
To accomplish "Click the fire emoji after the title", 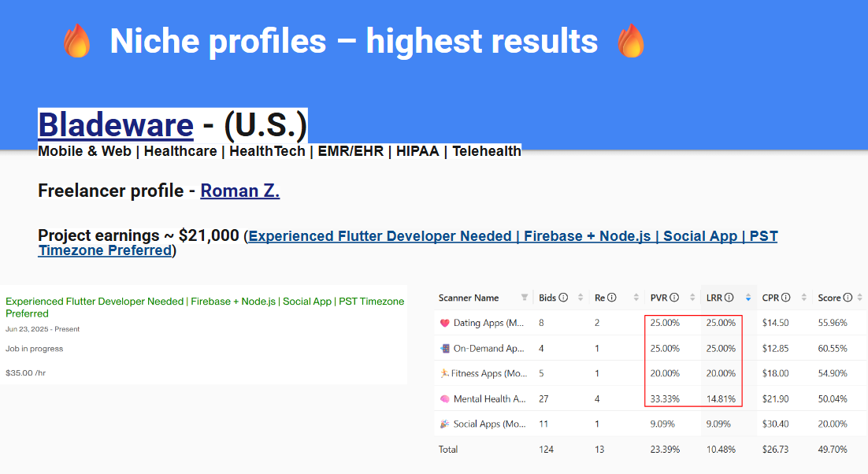I will click(x=630, y=41).
